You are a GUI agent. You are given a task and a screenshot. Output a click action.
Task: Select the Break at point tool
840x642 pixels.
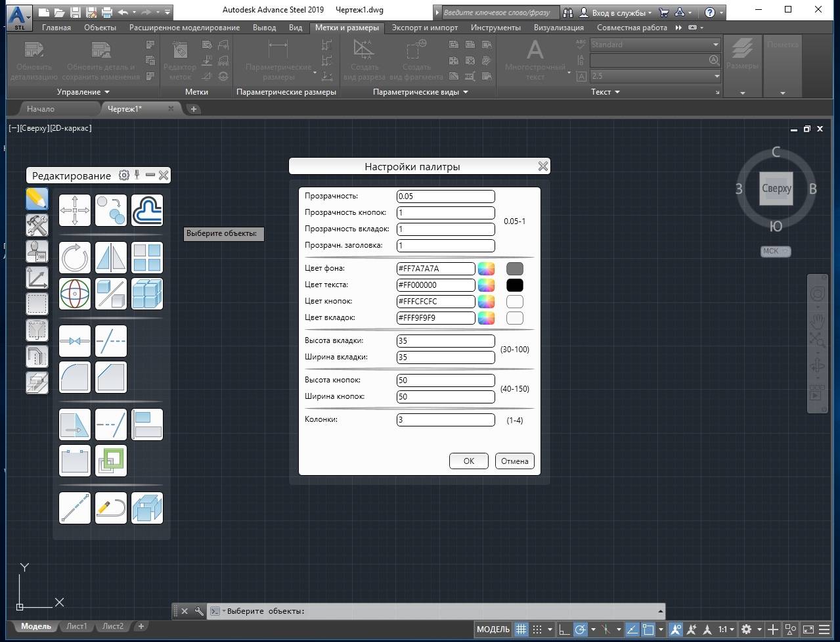point(75,341)
